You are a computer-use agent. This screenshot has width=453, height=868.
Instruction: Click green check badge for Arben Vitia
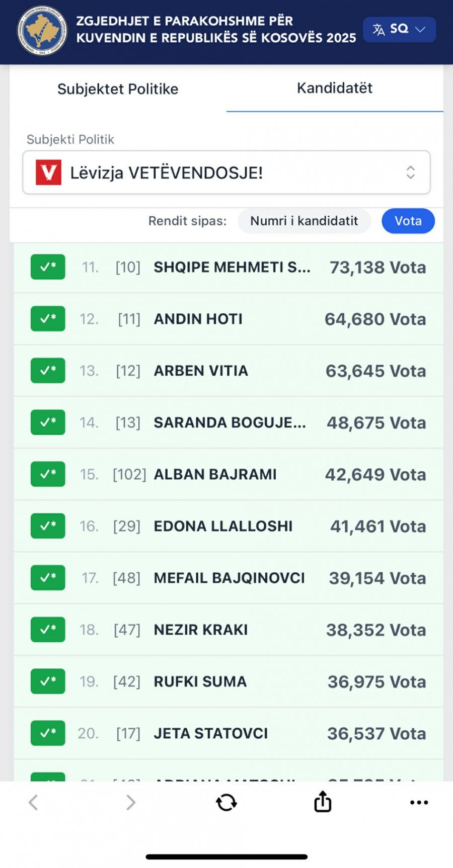[x=48, y=371]
